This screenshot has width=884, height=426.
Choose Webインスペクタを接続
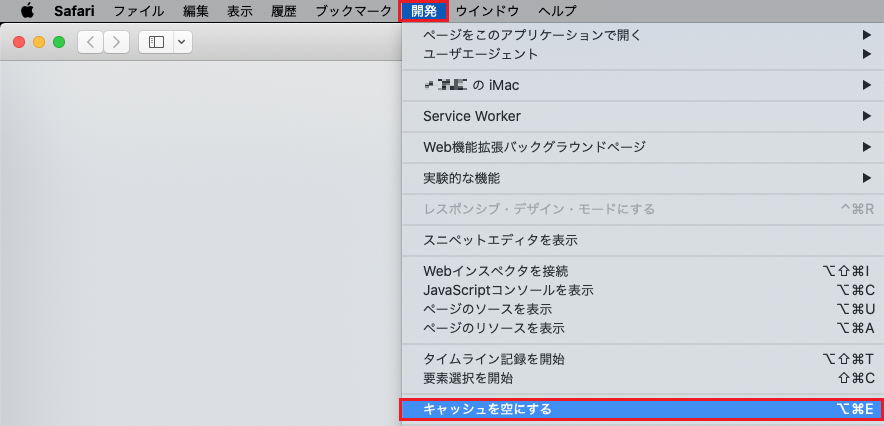tap(643, 272)
